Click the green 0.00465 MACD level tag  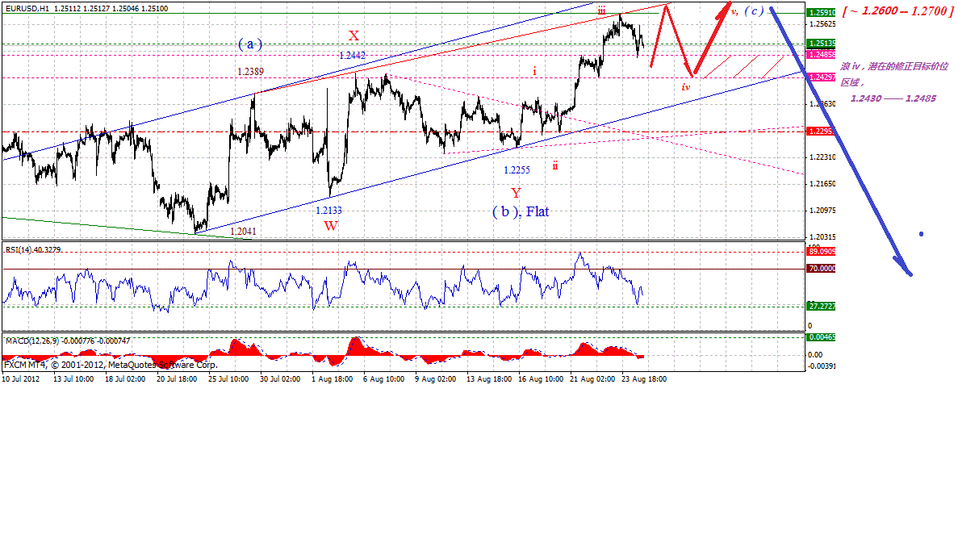pos(821,338)
